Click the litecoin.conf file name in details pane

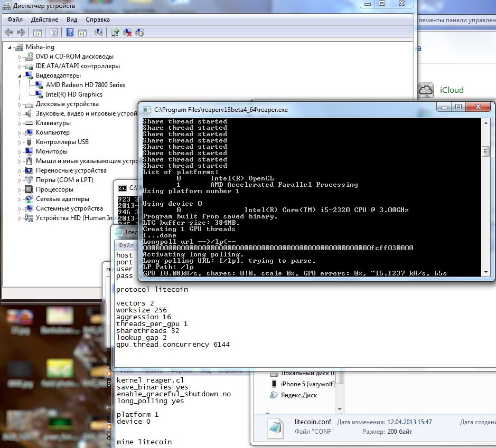[x=313, y=422]
